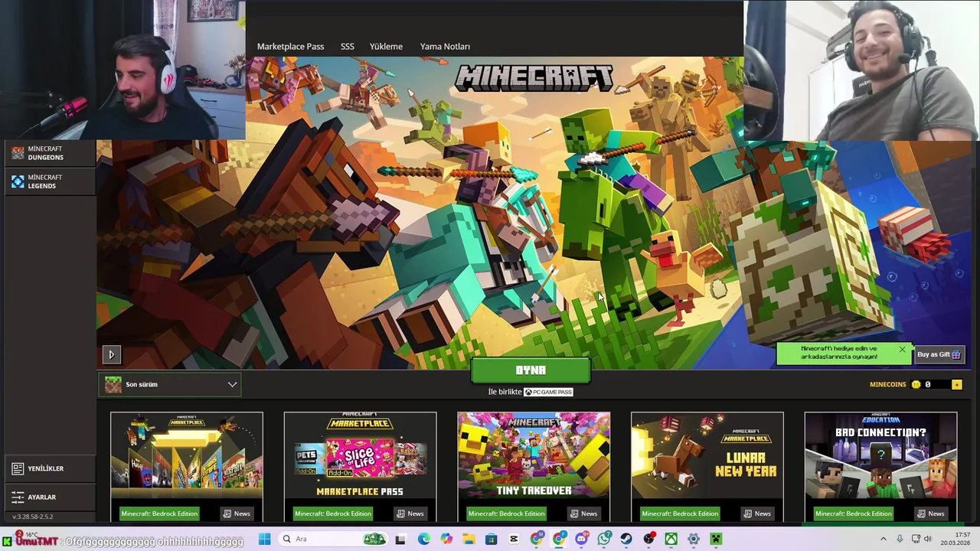The width and height of the screenshot is (980, 551).
Task: Open the Windows Start menu
Action: [x=264, y=540]
